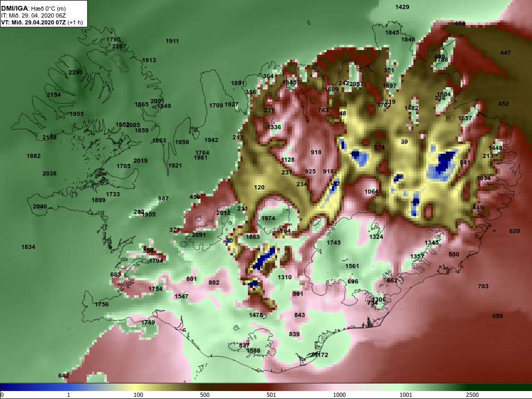532x399 pixels.
Task: Click the map value 2019
Action: coord(140,161)
